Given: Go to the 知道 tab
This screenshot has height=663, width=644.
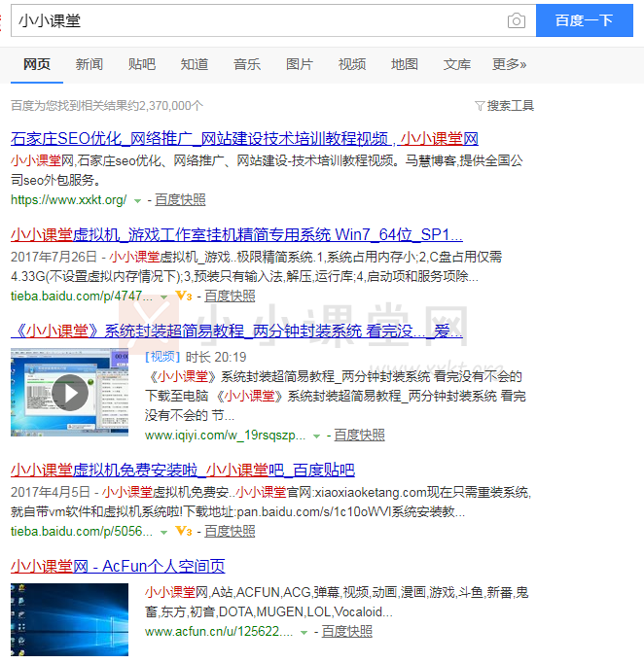Looking at the screenshot, I should coord(195,64).
